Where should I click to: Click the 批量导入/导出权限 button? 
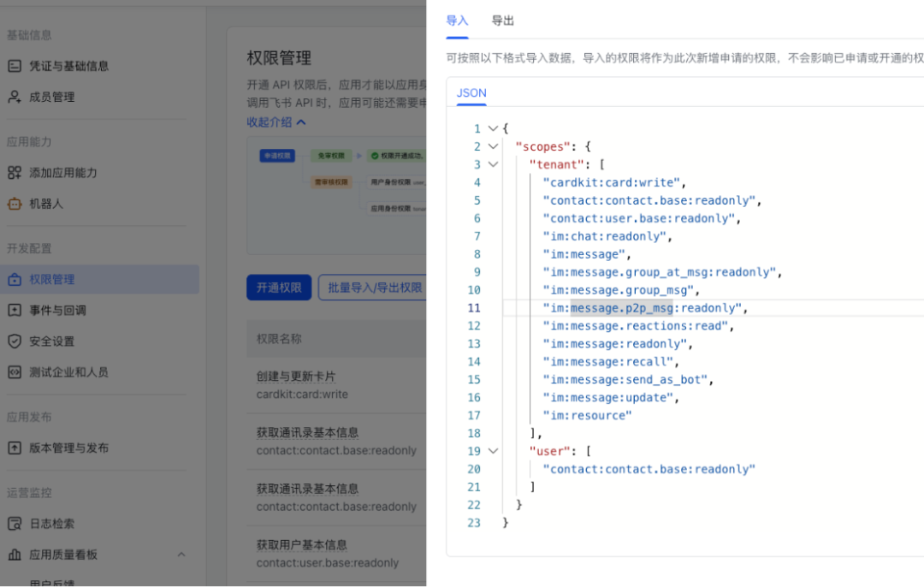(373, 288)
